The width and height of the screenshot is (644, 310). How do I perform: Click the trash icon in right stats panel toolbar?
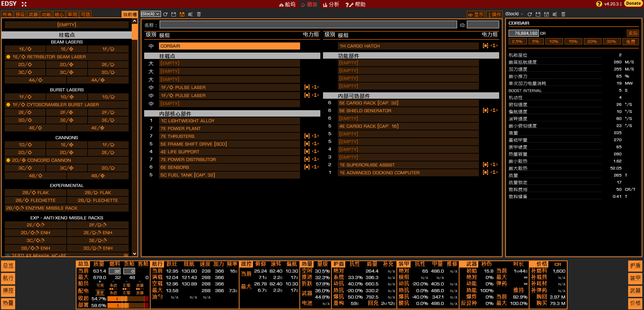(x=563, y=14)
